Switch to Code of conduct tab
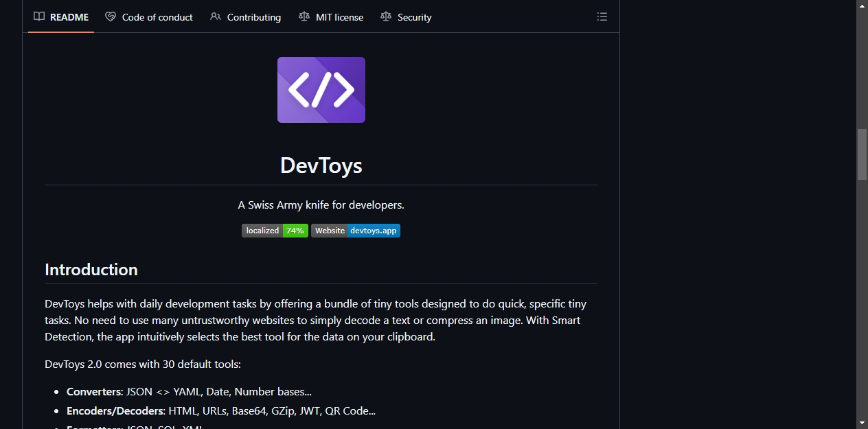Screen dimensions: 868x429 [149, 17]
